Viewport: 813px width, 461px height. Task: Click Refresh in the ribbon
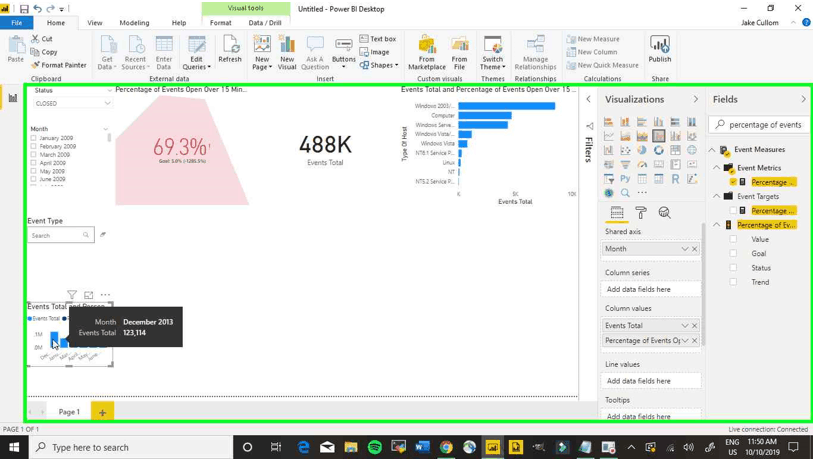click(230, 50)
